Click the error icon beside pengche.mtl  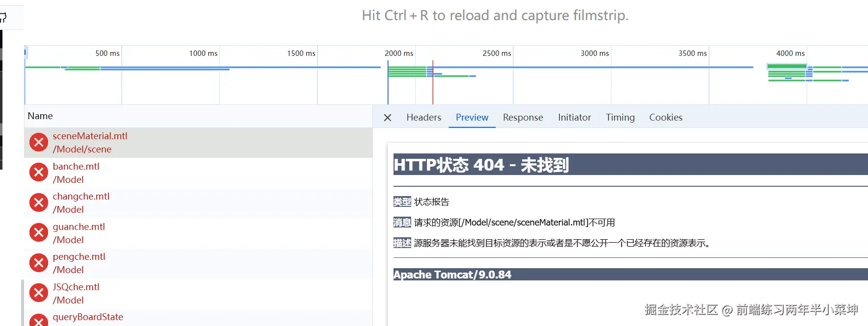(39, 263)
